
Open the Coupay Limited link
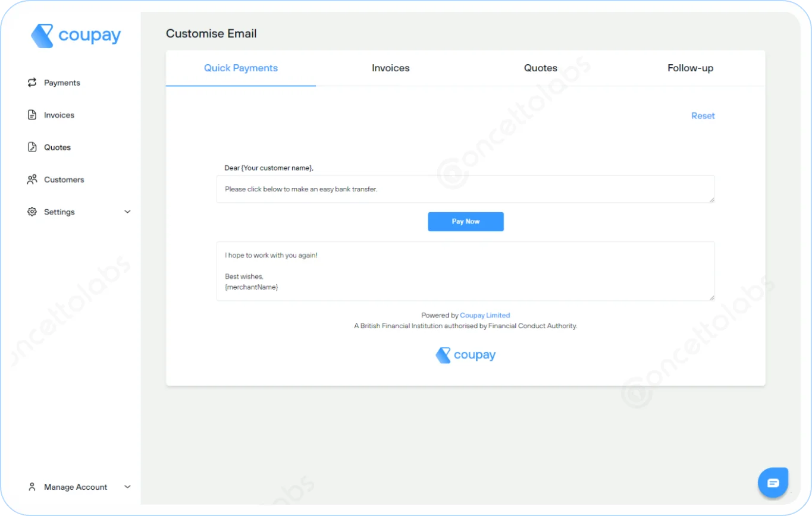click(x=485, y=315)
